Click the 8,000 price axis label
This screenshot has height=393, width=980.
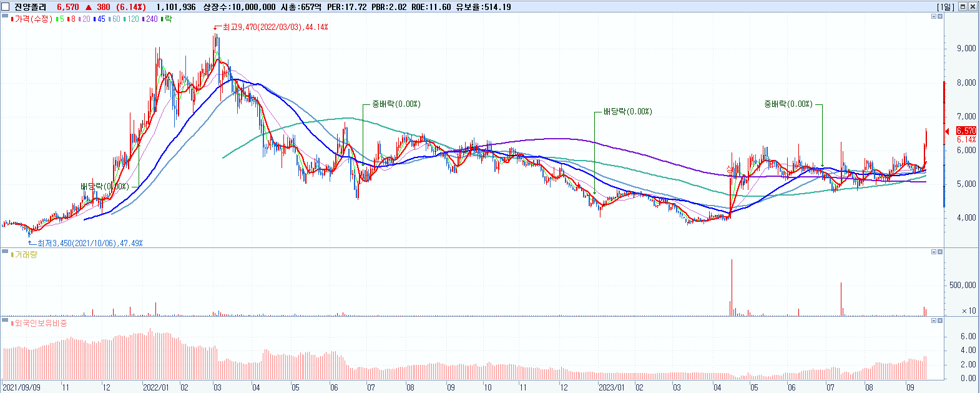pos(967,82)
